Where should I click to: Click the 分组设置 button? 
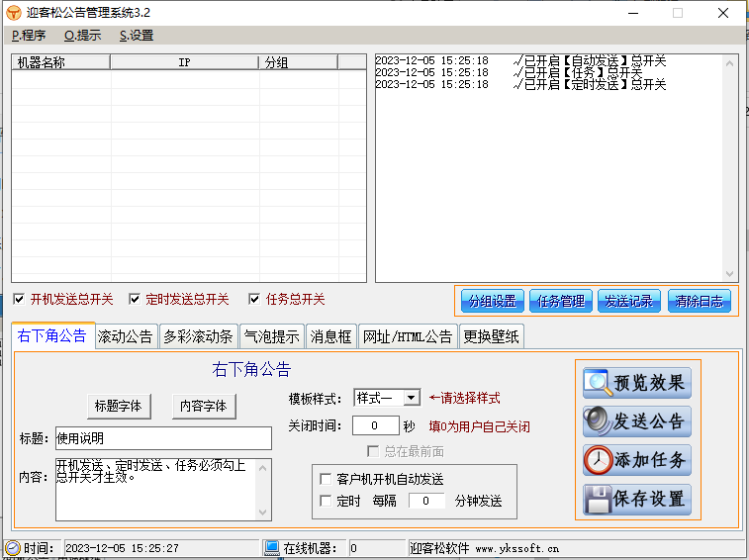tap(493, 301)
